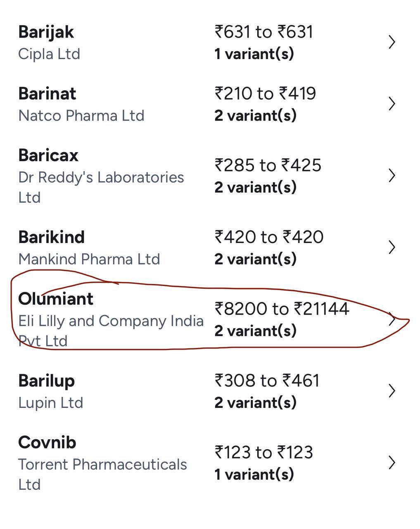The image size is (420, 529).
Task: Select the Barilup brand name
Action: point(46,381)
